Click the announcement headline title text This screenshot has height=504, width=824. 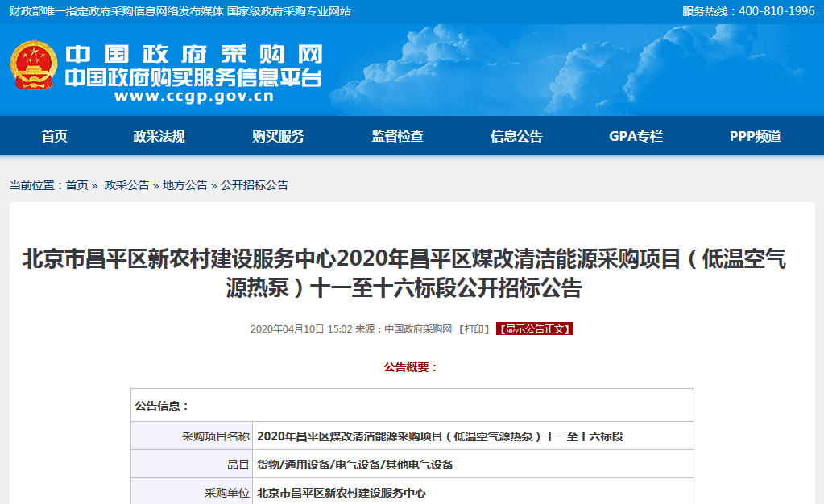click(404, 274)
